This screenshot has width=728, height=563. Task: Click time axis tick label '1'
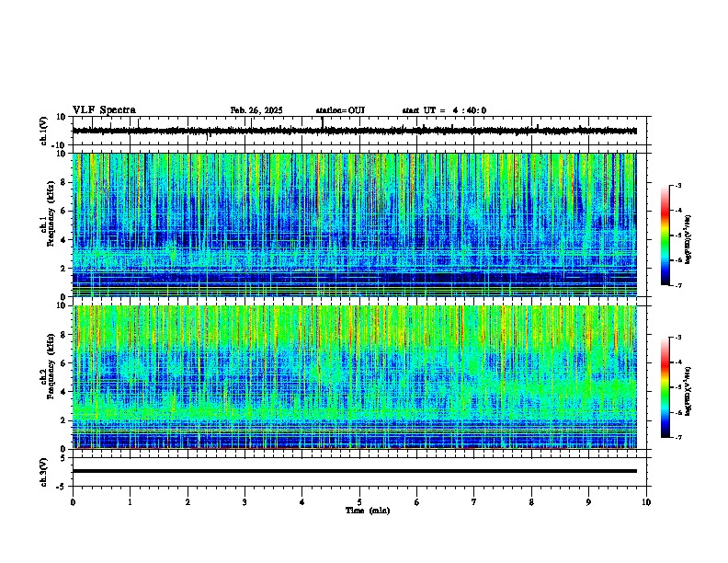pyautogui.click(x=130, y=502)
